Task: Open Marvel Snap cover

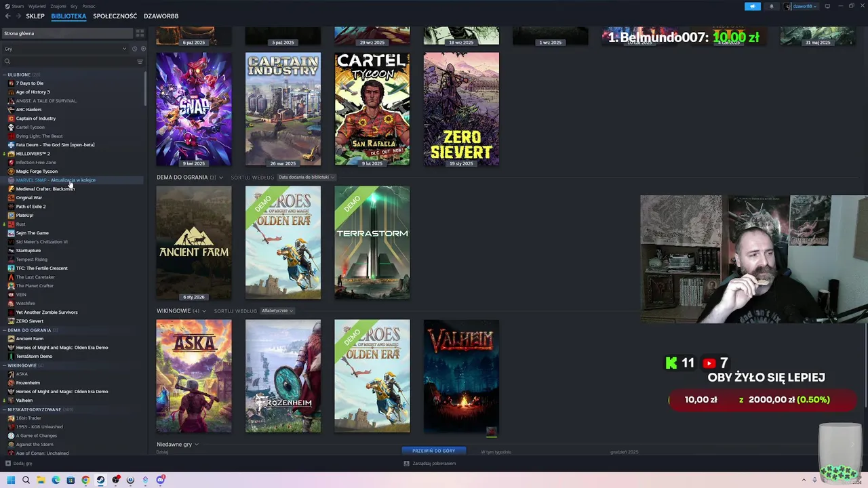Action: click(194, 109)
